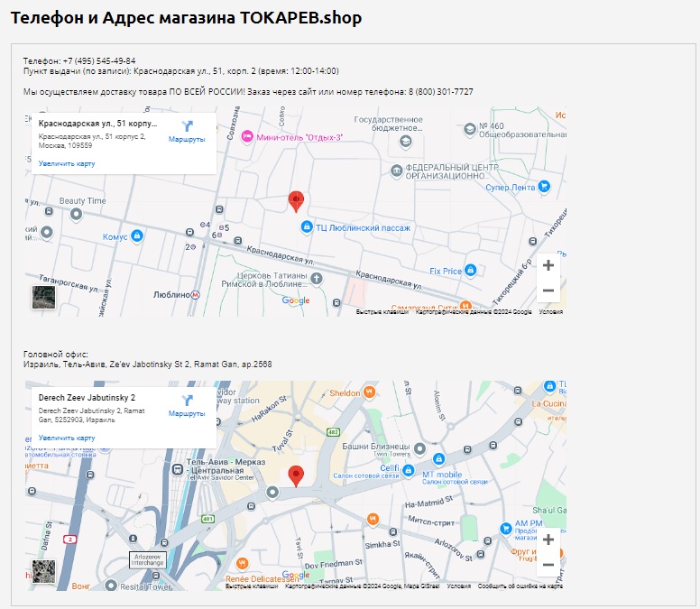The height and width of the screenshot is (609, 700).
Task: Switch Ramat Gan map to satellite thumbnail
Action: (x=43, y=571)
